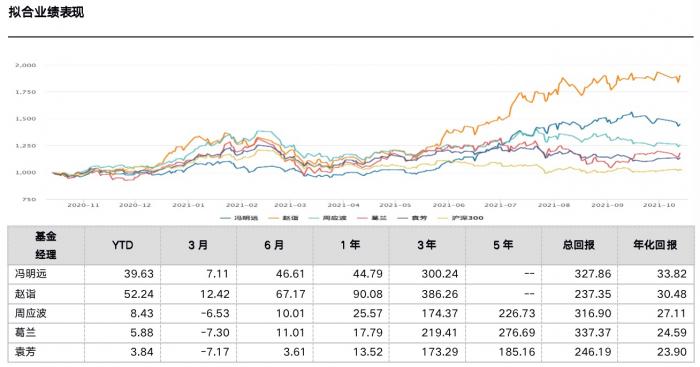This screenshot has width=700, height=367.
Task: Select the 3月 column header
Action: 198,245
